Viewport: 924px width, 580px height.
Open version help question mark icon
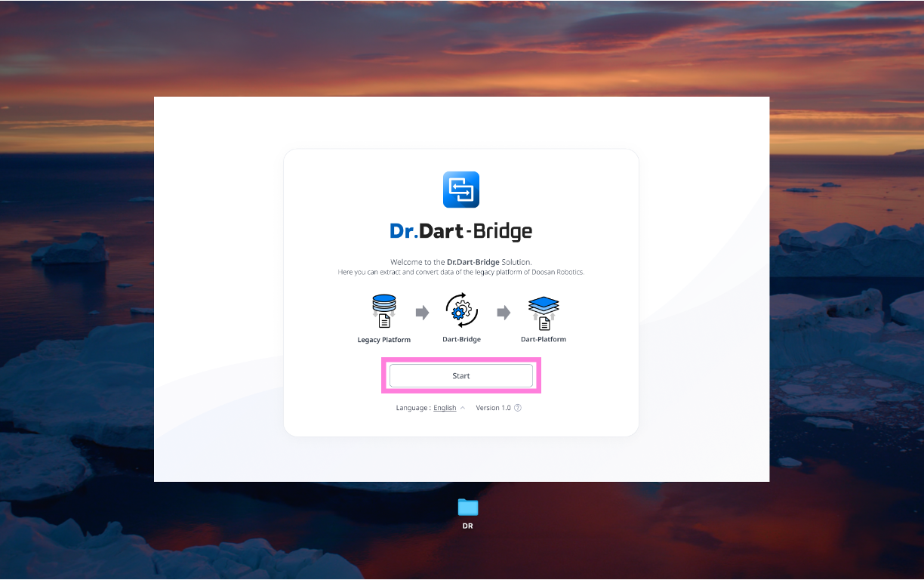(x=518, y=408)
